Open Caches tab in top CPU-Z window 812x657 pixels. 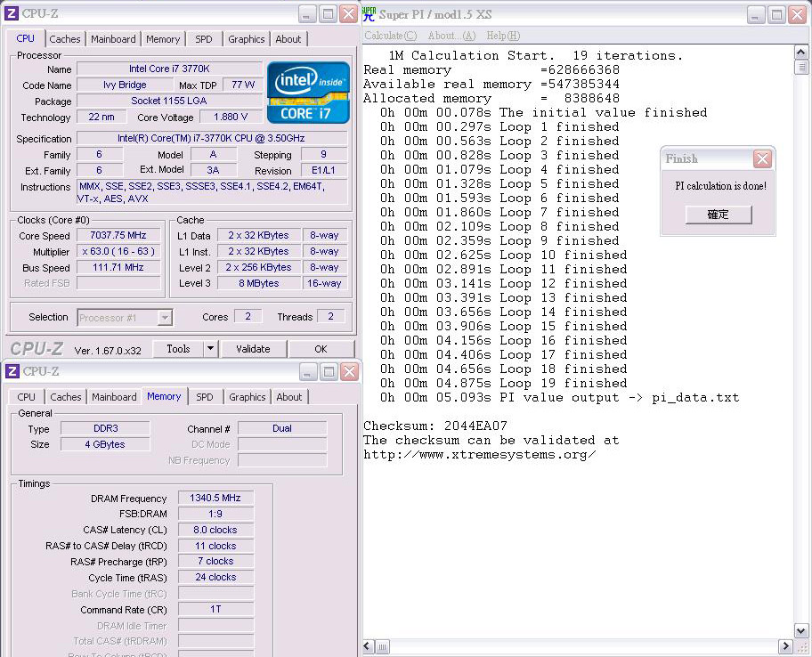point(65,39)
